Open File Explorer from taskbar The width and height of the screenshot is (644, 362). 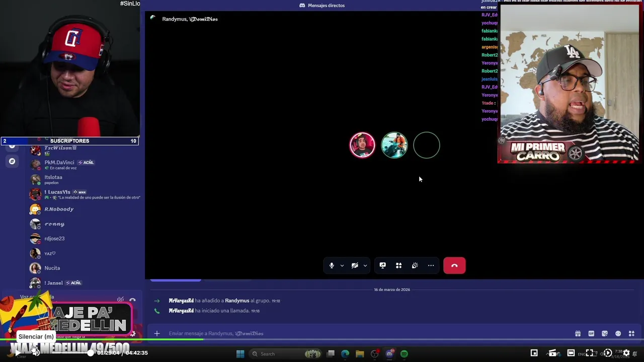point(360,354)
